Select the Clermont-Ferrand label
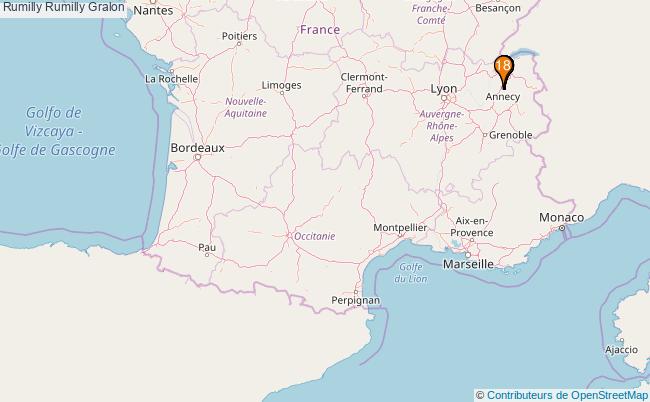This screenshot has height=402, width=650. (x=364, y=83)
